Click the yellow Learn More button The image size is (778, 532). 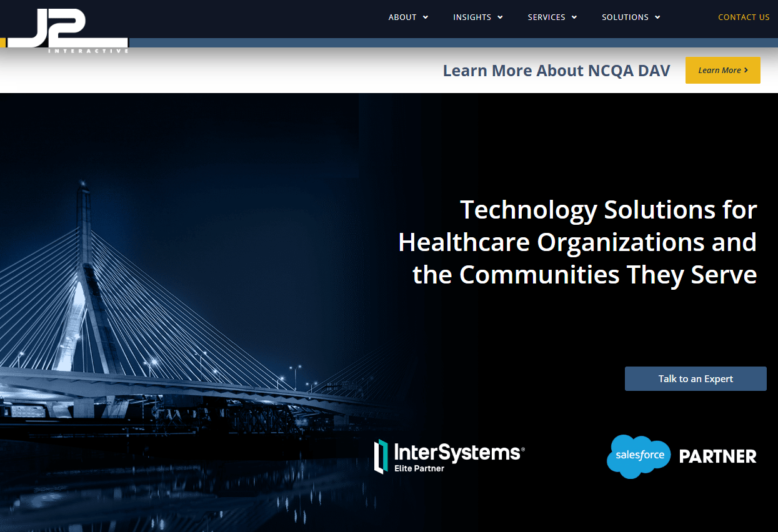[723, 70]
